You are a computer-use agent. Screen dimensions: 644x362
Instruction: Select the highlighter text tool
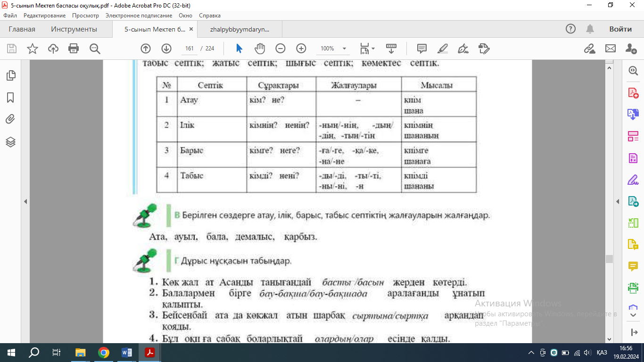(x=443, y=49)
